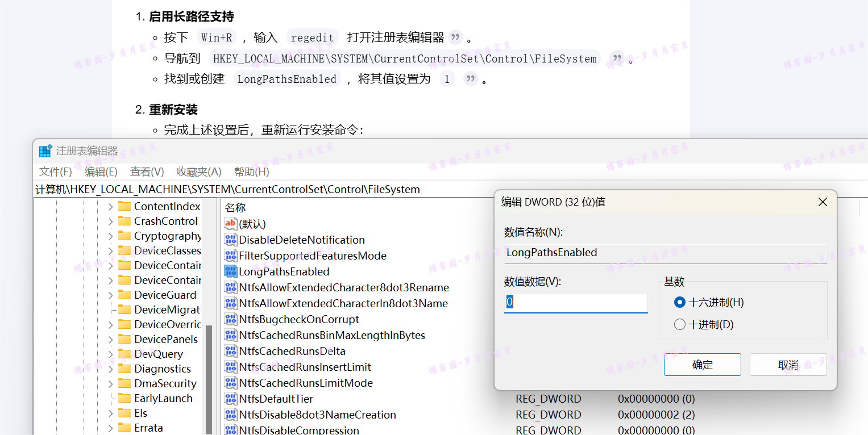Click the DeviceMigration folder icon
The width and height of the screenshot is (868, 435).
pos(124,309)
